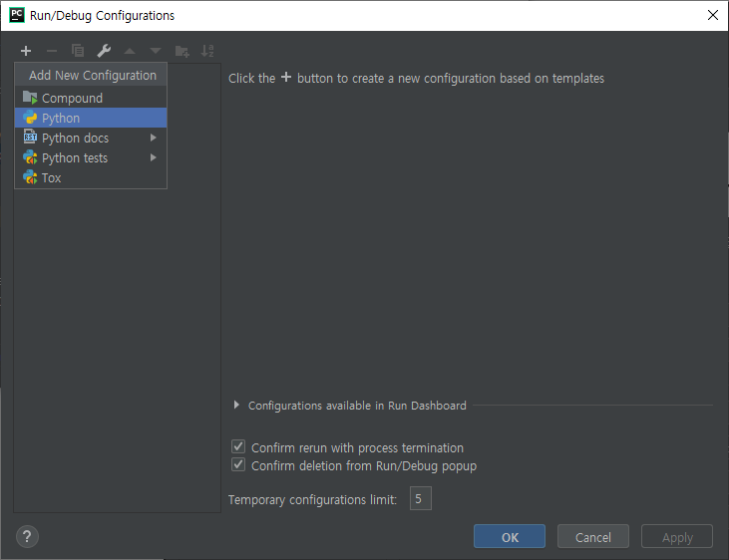729x560 pixels.
Task: Click the Copy Configuration icon
Action: (78, 51)
